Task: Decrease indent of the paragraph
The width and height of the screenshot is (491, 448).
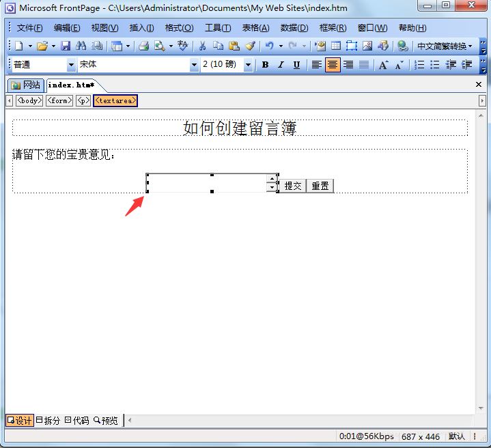Action: click(x=451, y=65)
